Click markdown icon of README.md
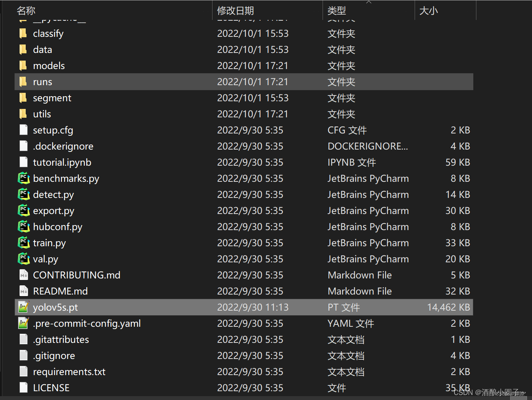 point(23,291)
